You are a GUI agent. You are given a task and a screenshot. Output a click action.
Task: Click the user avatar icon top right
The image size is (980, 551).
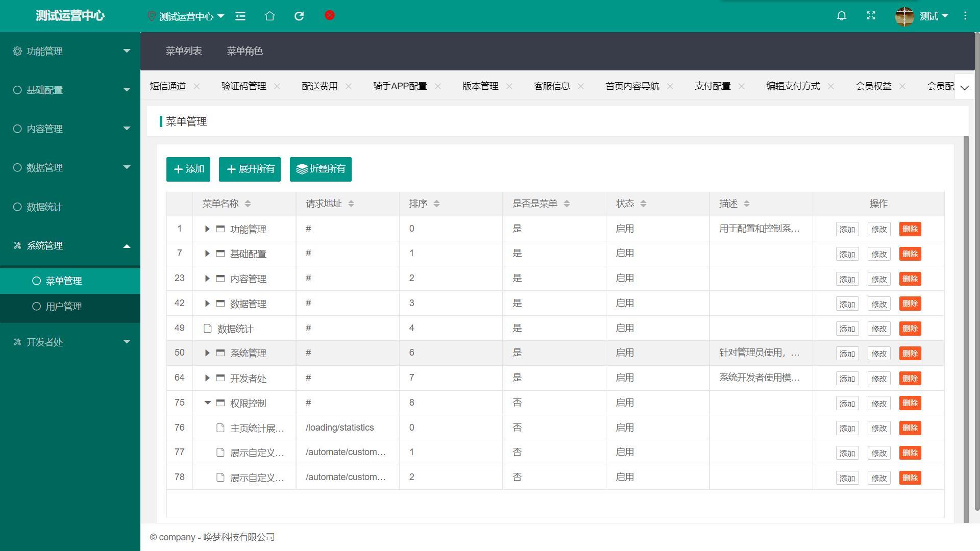pos(904,15)
